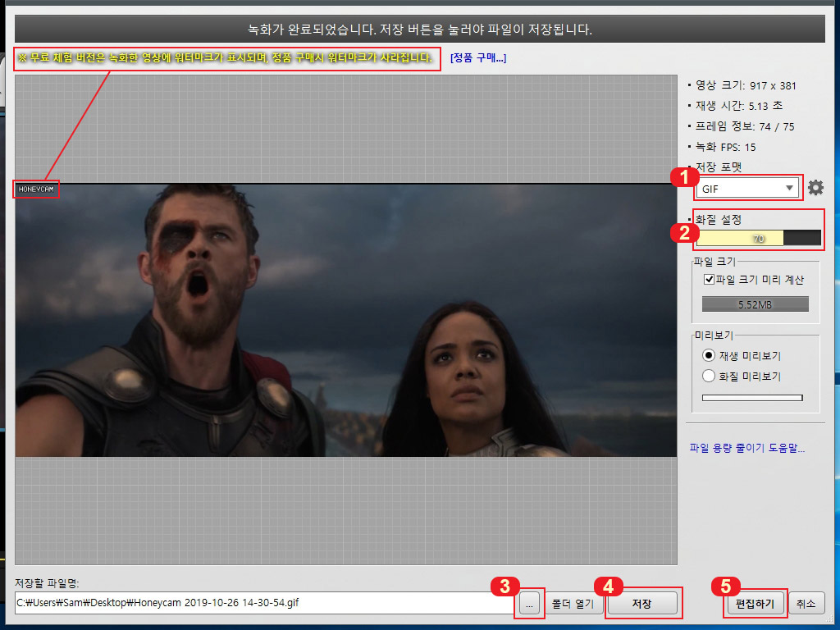Click the browse '...' button for file path
Screen dimensions: 840x630
click(x=529, y=604)
